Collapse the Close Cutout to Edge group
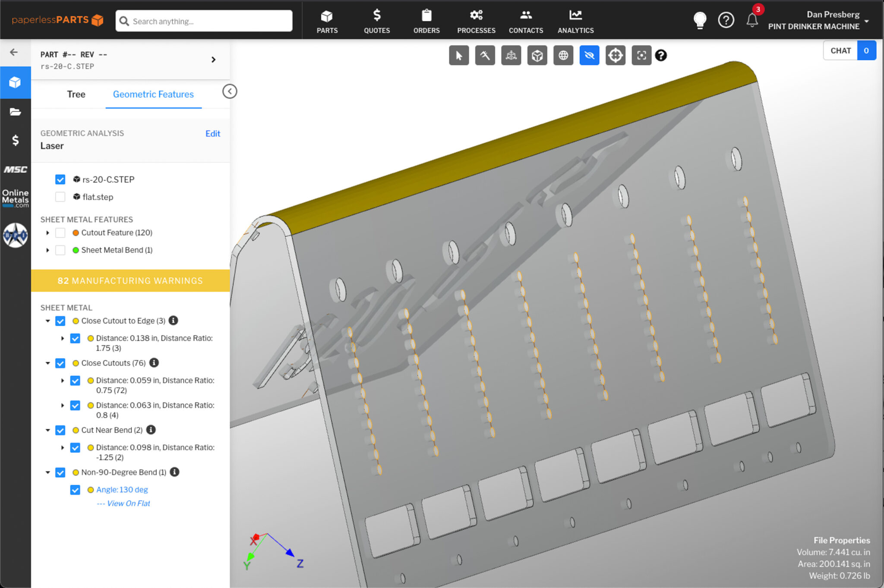This screenshot has height=588, width=884. tap(47, 321)
